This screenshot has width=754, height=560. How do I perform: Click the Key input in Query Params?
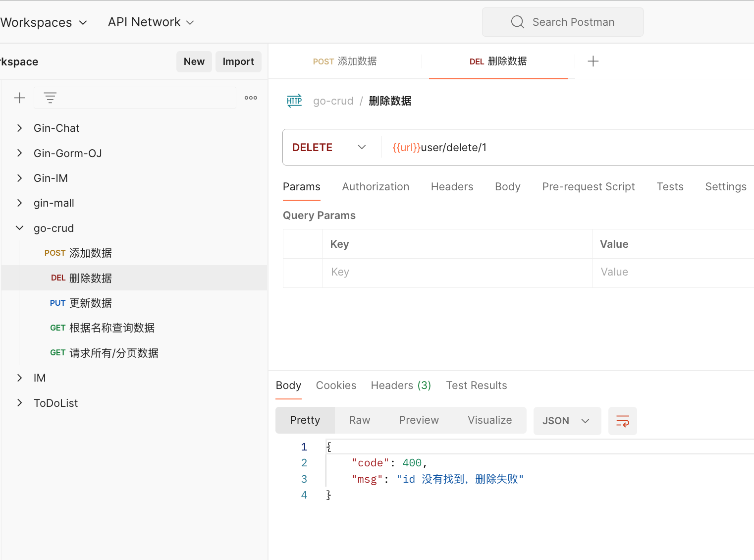click(x=457, y=273)
